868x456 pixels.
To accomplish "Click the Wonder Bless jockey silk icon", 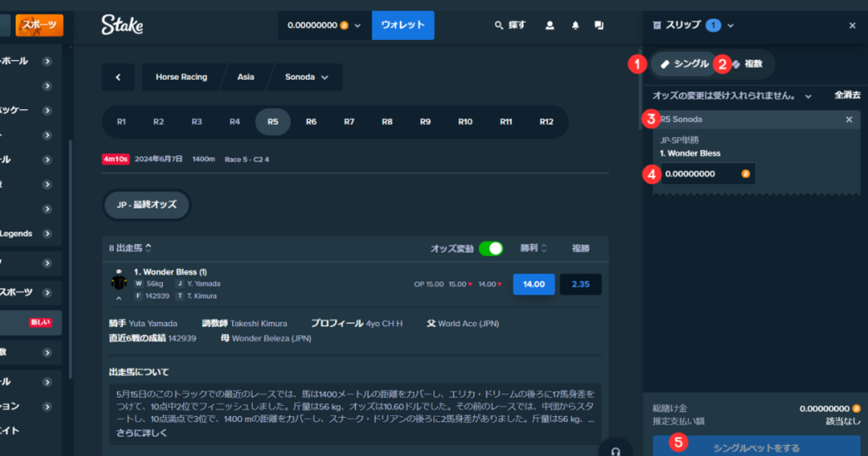I will [119, 281].
